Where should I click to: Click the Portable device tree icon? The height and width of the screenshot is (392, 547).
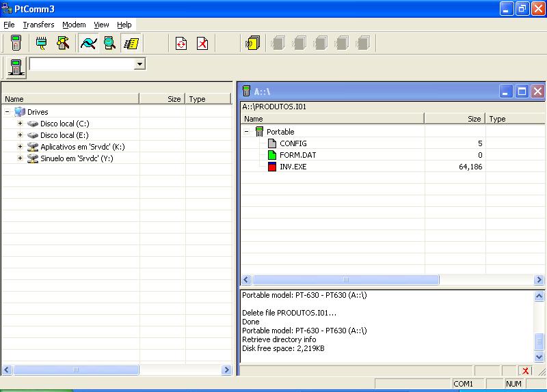pos(259,132)
